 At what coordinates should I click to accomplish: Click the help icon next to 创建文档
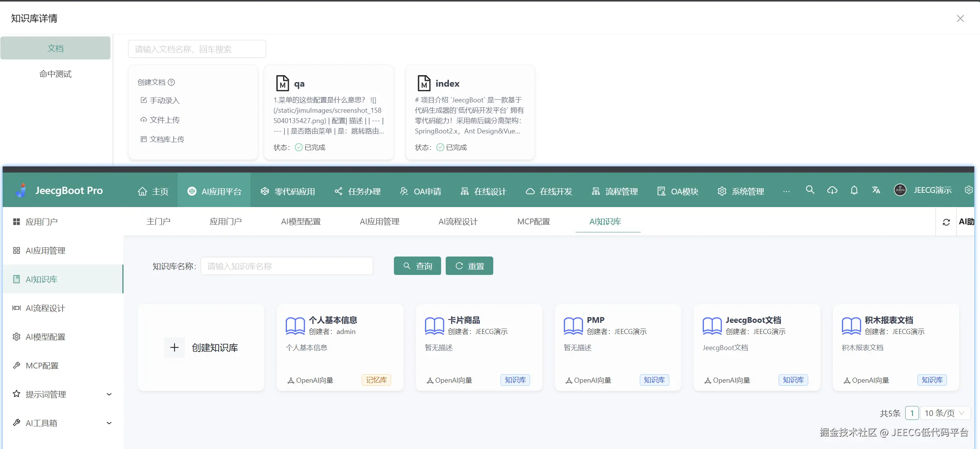[x=171, y=82]
